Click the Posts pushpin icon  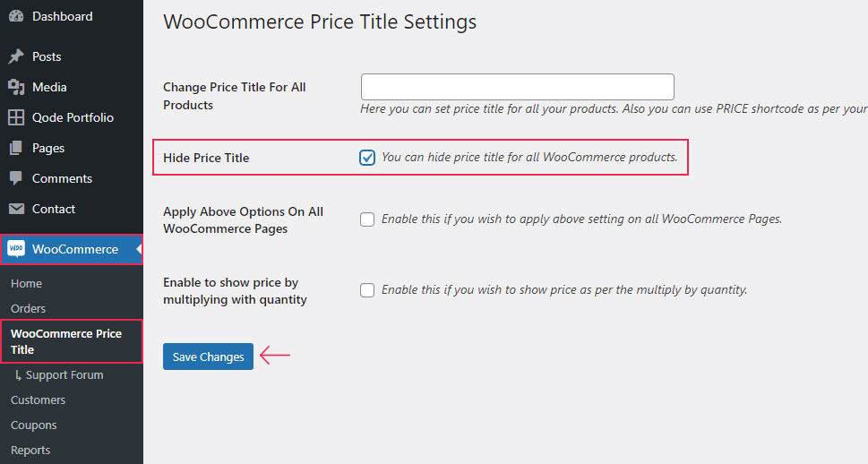pyautogui.click(x=16, y=56)
